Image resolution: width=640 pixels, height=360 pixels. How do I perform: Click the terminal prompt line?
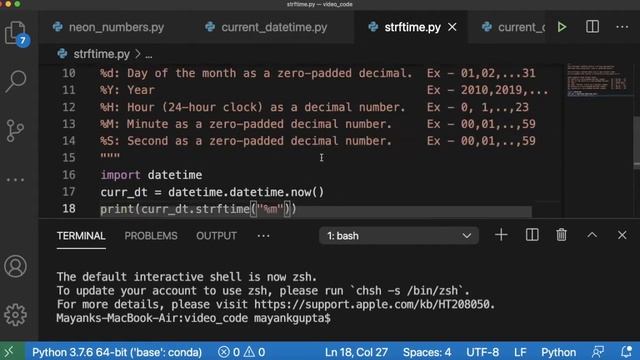[x=193, y=318]
